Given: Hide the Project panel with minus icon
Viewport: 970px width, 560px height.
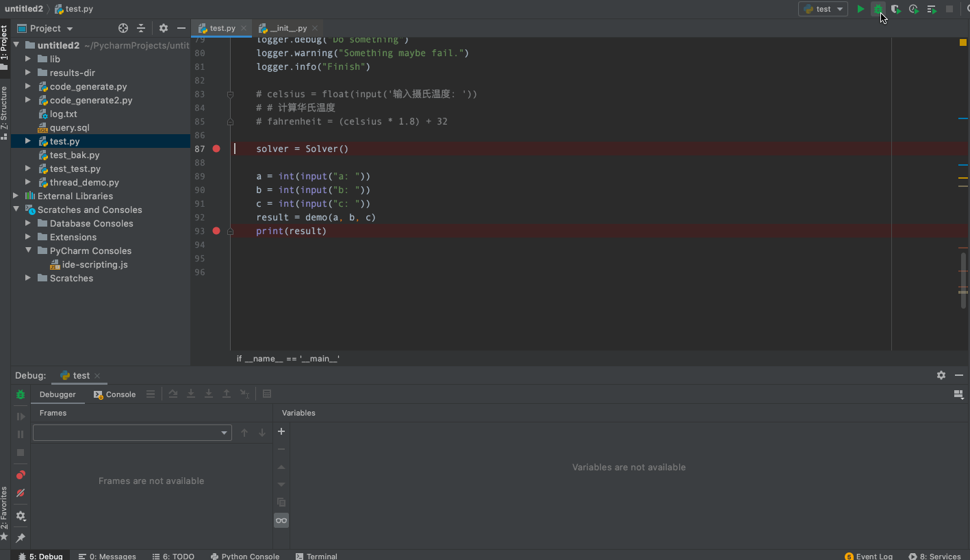Looking at the screenshot, I should pos(181,28).
